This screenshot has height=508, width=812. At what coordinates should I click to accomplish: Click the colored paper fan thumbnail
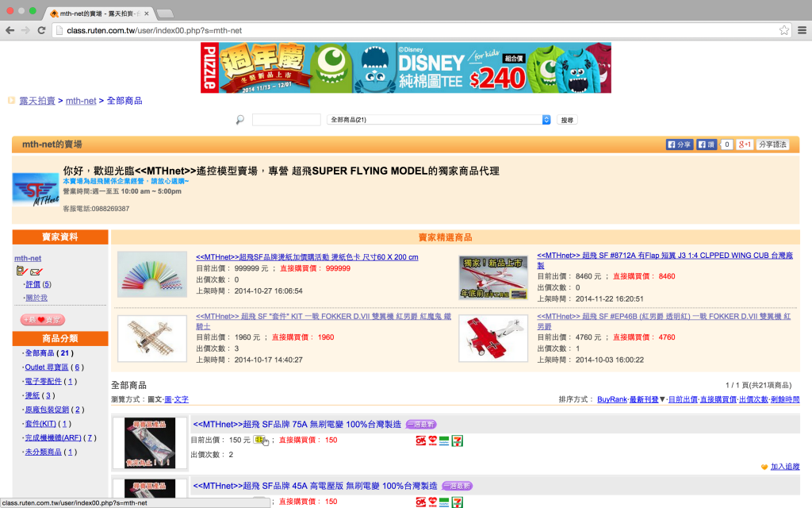[x=152, y=274]
